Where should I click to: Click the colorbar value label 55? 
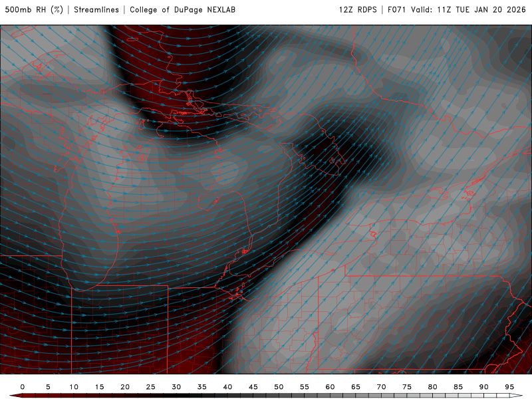pyautogui.click(x=305, y=387)
